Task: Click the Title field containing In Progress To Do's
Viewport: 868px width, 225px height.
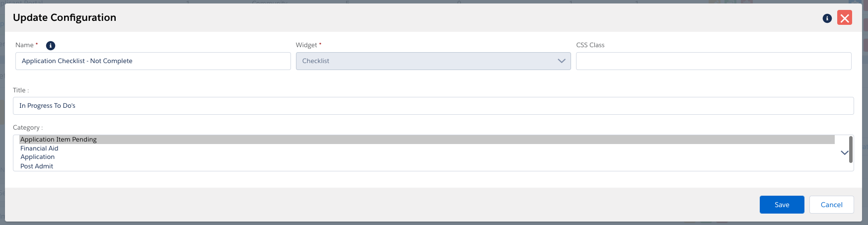Action: point(433,106)
